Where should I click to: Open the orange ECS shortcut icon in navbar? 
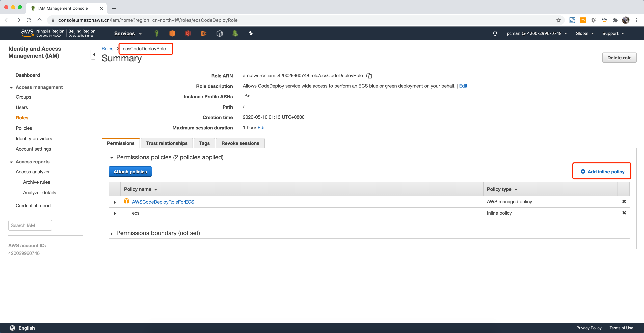click(x=204, y=33)
